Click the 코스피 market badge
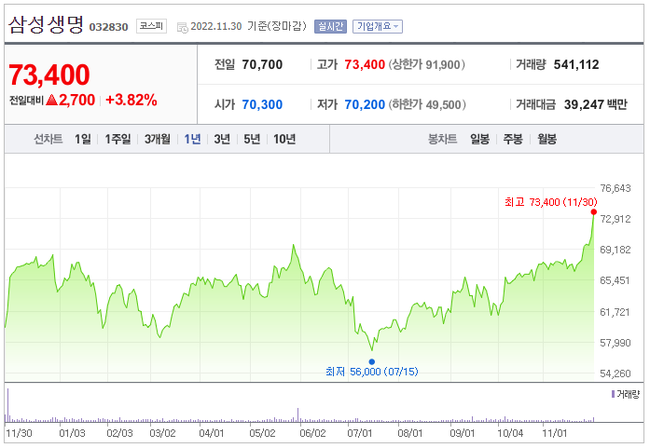Image resolution: width=650 pixels, height=448 pixels. (x=151, y=27)
